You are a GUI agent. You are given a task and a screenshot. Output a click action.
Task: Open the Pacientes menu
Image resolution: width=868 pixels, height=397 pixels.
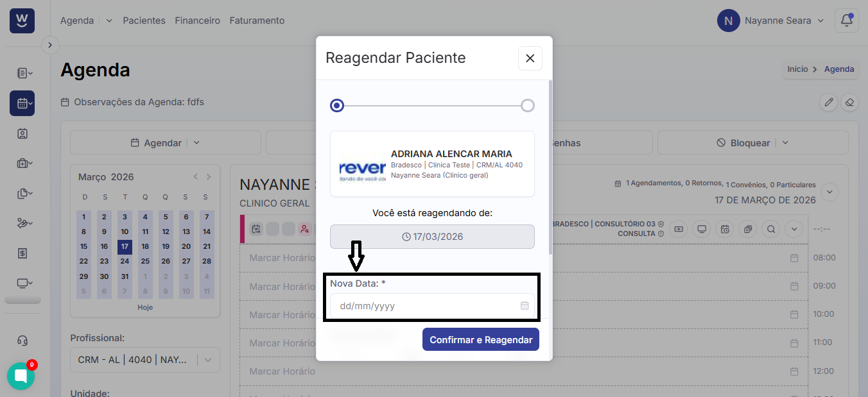pyautogui.click(x=144, y=21)
